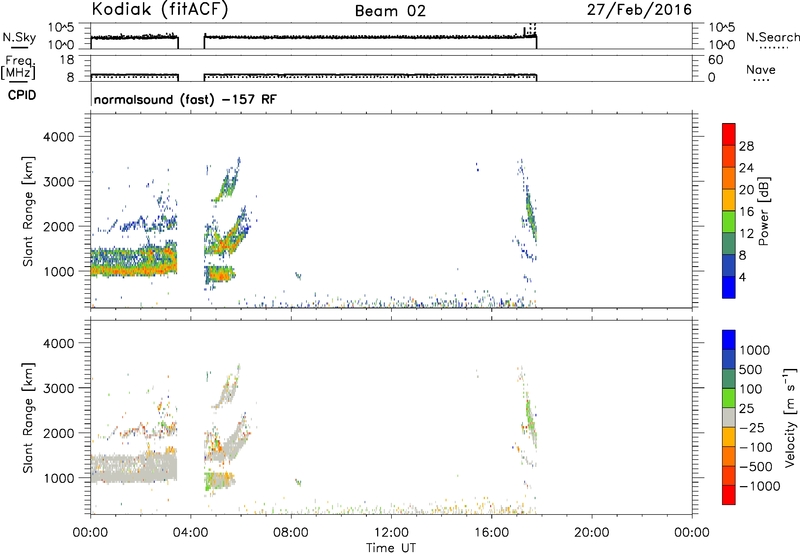
Task: Pick the bottom red segment of Velocity color bar
Action: tap(729, 495)
